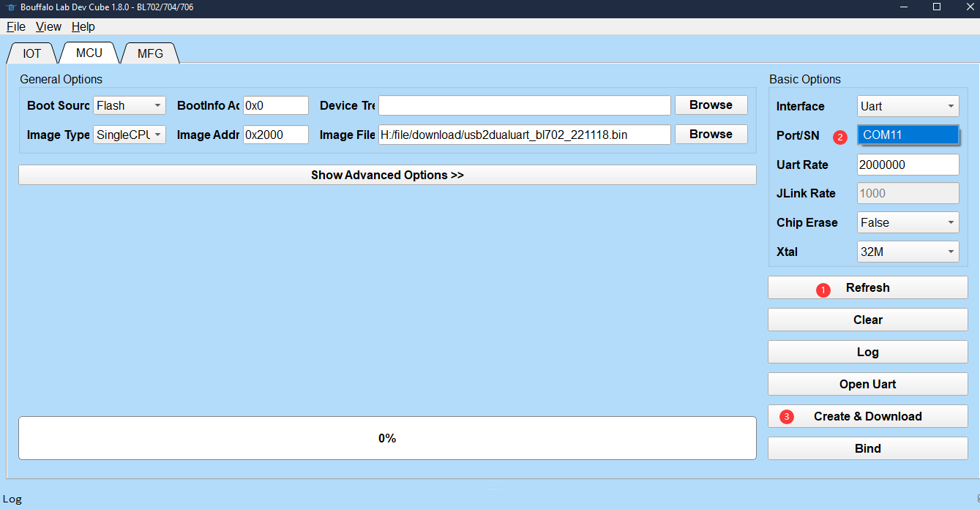
Task: Click the Image File path field
Action: (524, 135)
